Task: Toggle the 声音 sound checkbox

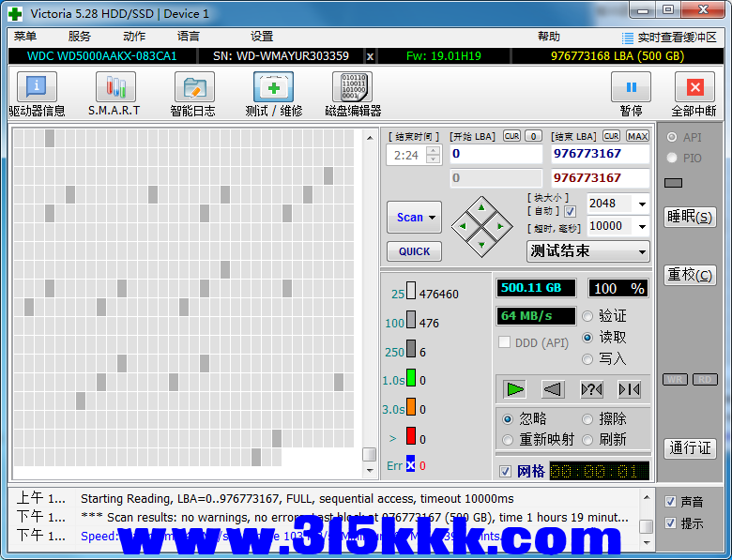Action: click(x=670, y=502)
